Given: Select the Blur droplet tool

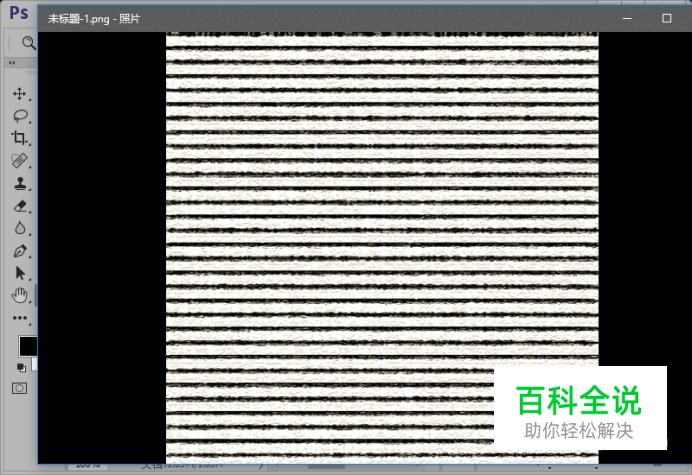Looking at the screenshot, I should [20, 228].
